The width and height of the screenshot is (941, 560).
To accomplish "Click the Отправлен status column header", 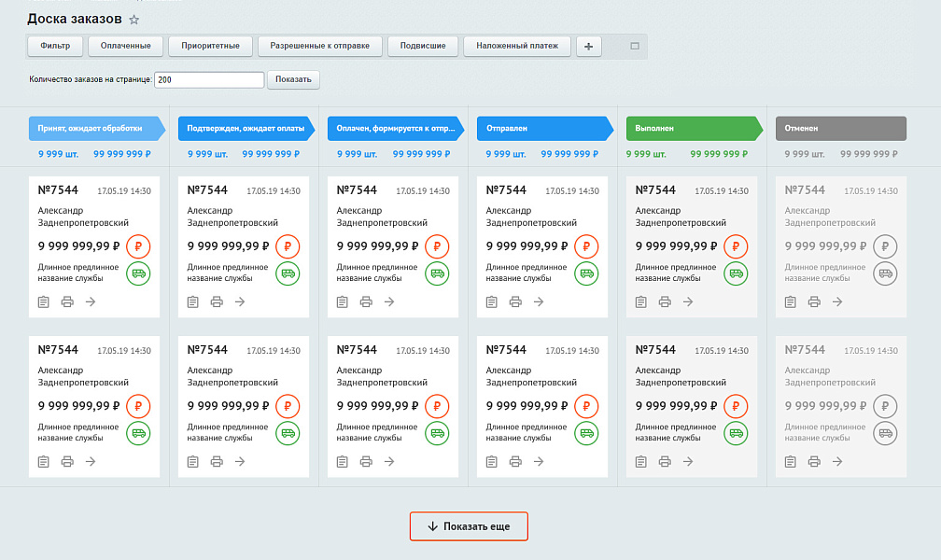I will [541, 129].
